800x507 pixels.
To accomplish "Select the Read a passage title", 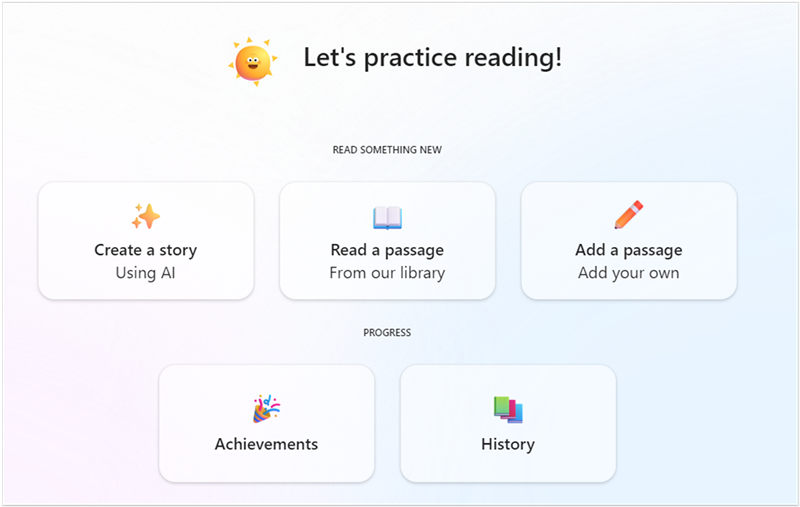I will [x=387, y=250].
